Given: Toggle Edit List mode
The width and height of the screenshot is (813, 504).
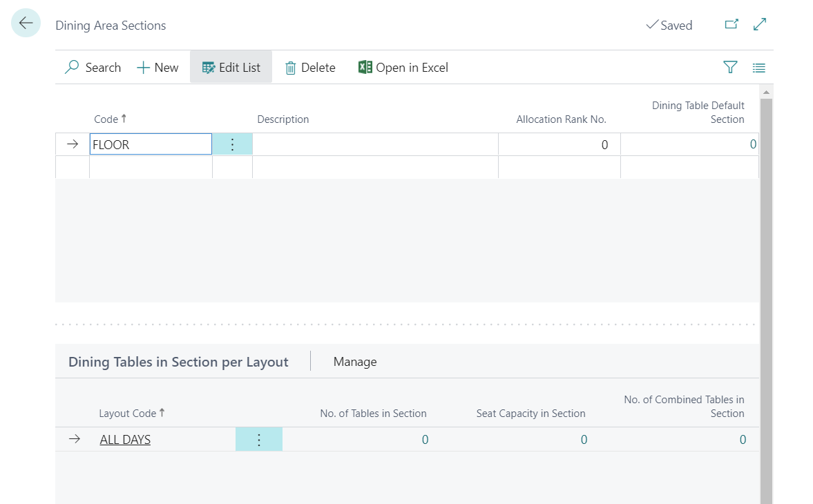Looking at the screenshot, I should [x=231, y=68].
